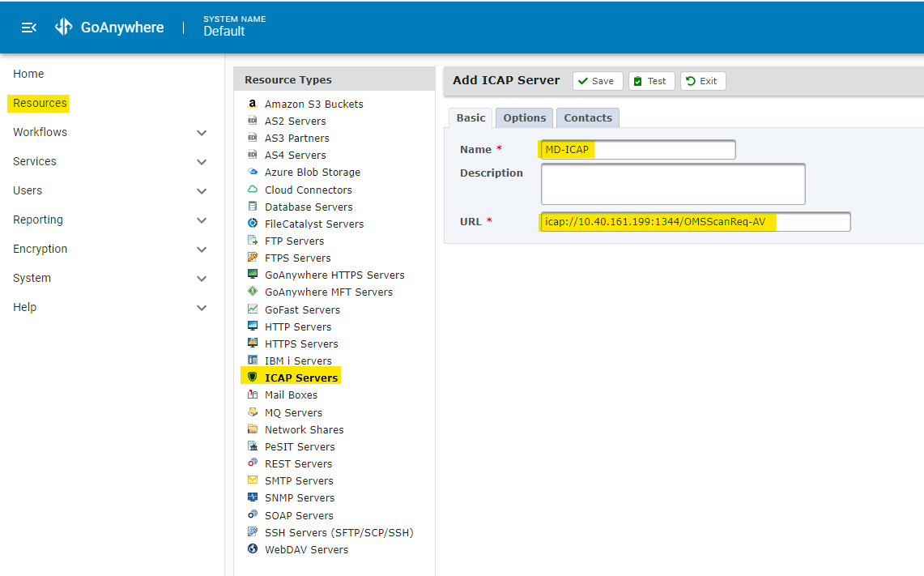Switch to the Contacts tab
This screenshot has width=924, height=576.
pos(588,118)
